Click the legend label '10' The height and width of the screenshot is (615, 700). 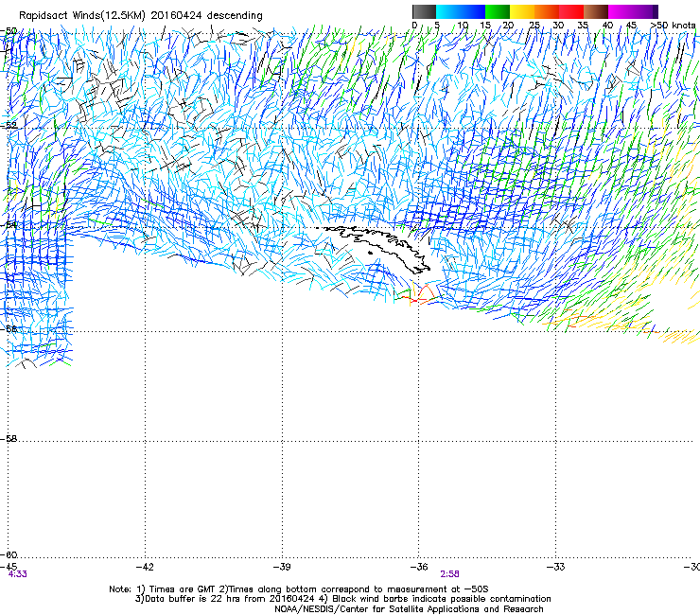[x=463, y=25]
